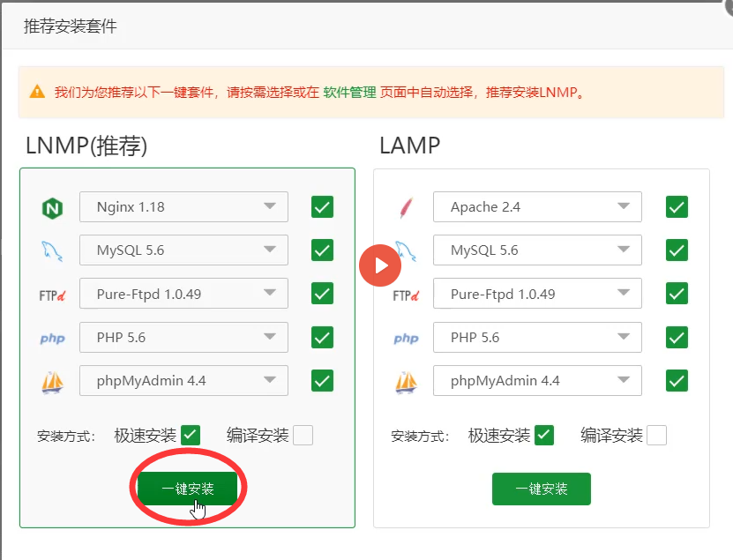This screenshot has width=733, height=560.
Task: Open MySQL 5.6 dropdown in LNMP
Action: tap(183, 250)
